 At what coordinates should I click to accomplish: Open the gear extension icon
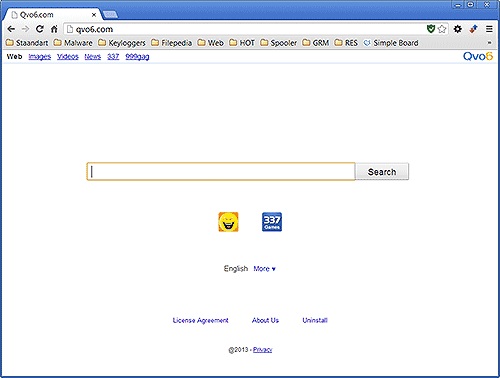(x=458, y=29)
